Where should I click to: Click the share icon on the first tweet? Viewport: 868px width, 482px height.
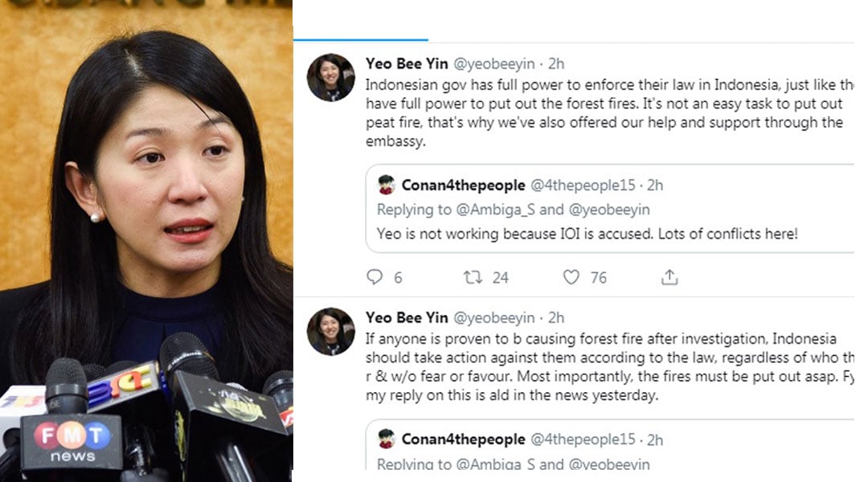[x=669, y=276]
